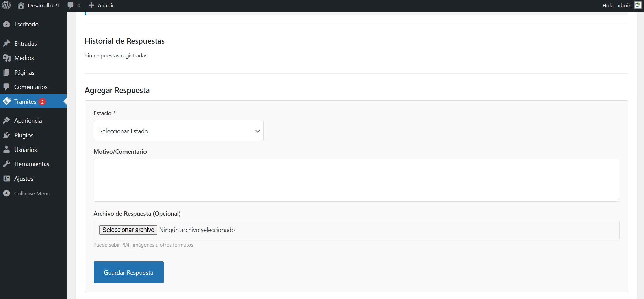
Task: Click the Seleccionar archivo button
Action: click(128, 230)
